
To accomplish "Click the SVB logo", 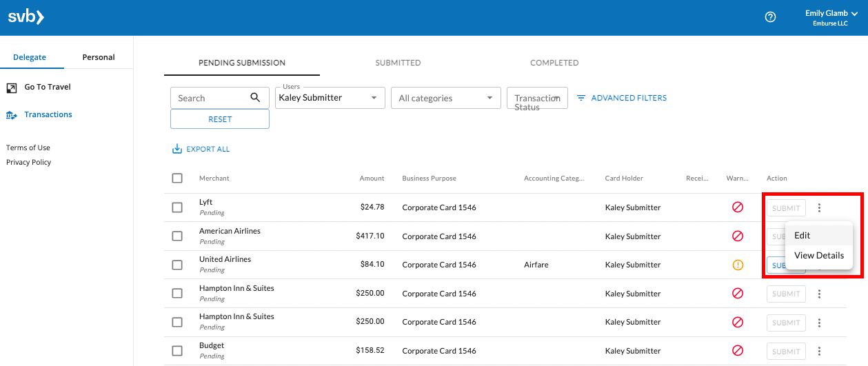I will pyautogui.click(x=26, y=17).
